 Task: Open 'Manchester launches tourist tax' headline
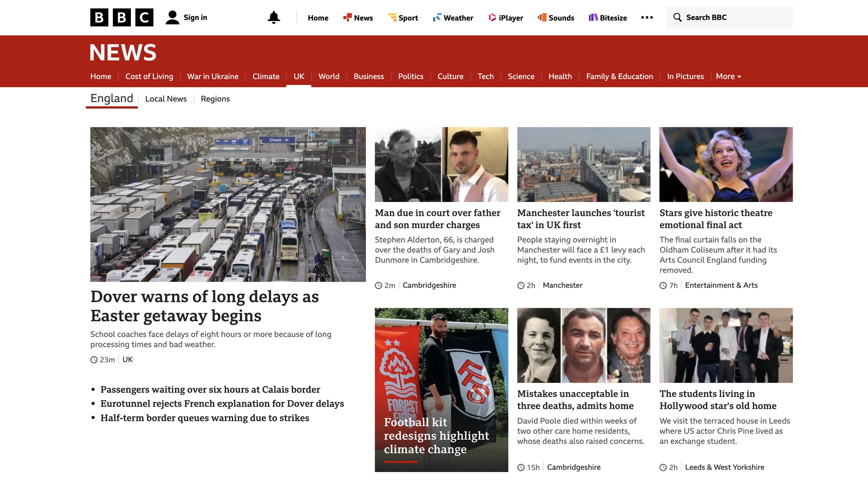point(581,219)
